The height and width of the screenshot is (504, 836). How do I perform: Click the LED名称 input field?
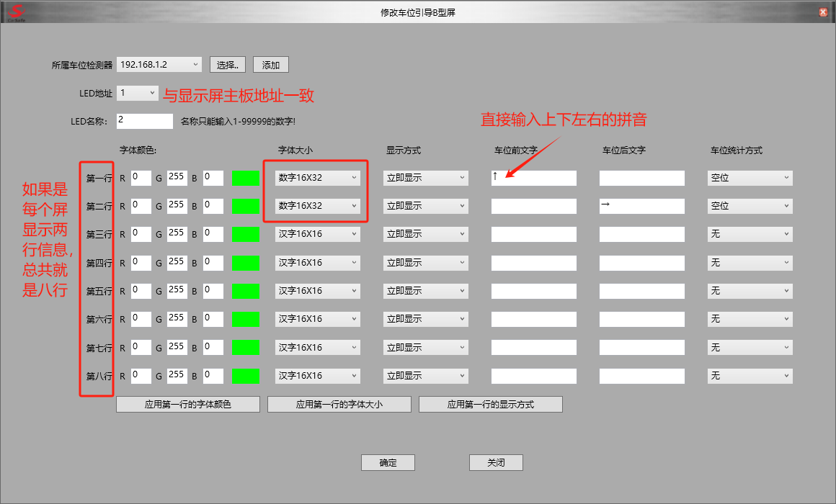click(x=144, y=121)
